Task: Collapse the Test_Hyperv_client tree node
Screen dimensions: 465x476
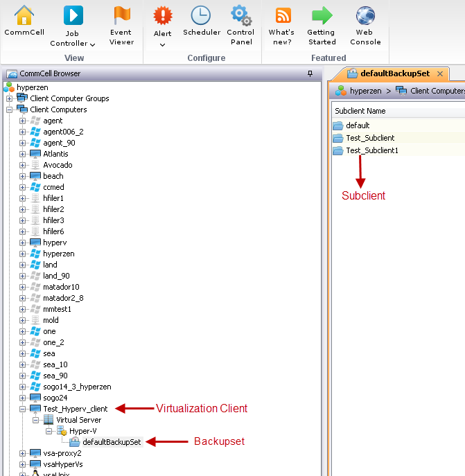Action: [x=23, y=409]
